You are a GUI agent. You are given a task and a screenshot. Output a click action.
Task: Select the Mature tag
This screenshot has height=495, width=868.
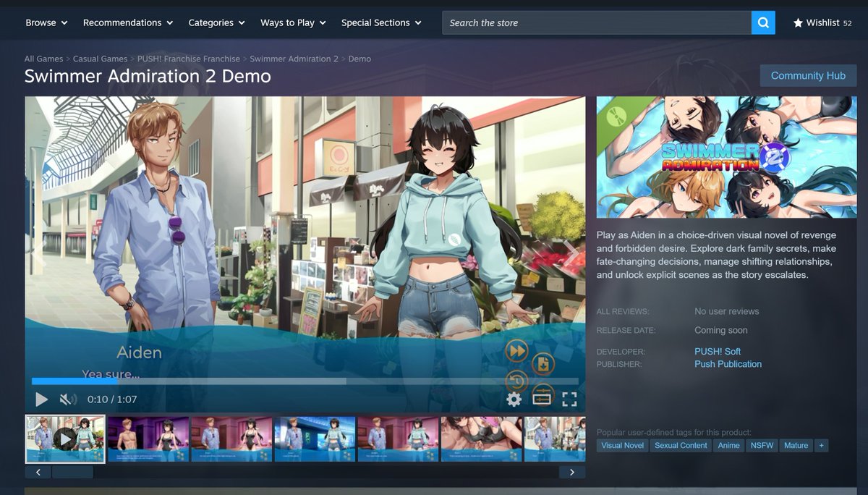point(796,445)
